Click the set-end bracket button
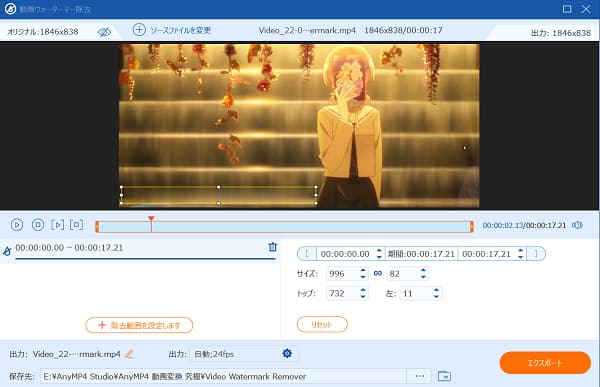600x387 pixels. click(x=536, y=253)
